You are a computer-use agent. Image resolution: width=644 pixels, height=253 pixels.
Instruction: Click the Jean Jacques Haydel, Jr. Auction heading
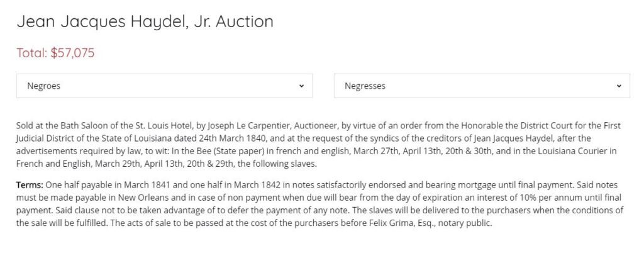click(145, 21)
